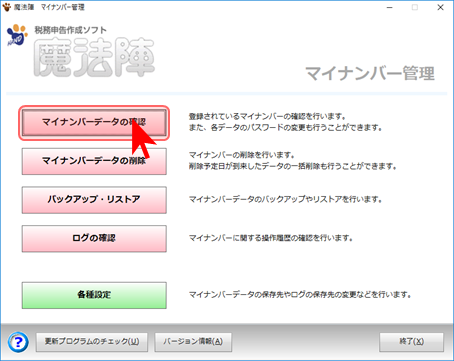Click text 登録されているマイナンバーの確認を行います。
Viewport: 454px width, 361px height.
click(268, 116)
